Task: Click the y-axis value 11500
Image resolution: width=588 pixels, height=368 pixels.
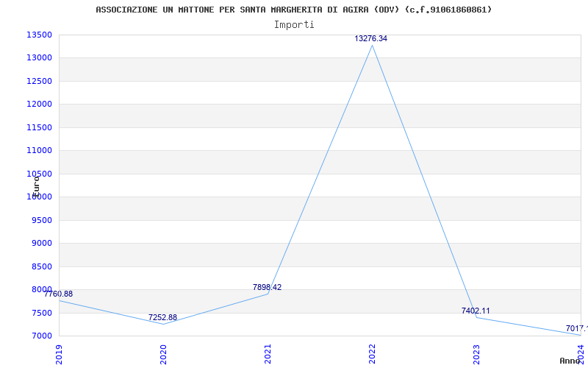Action: [x=39, y=127]
